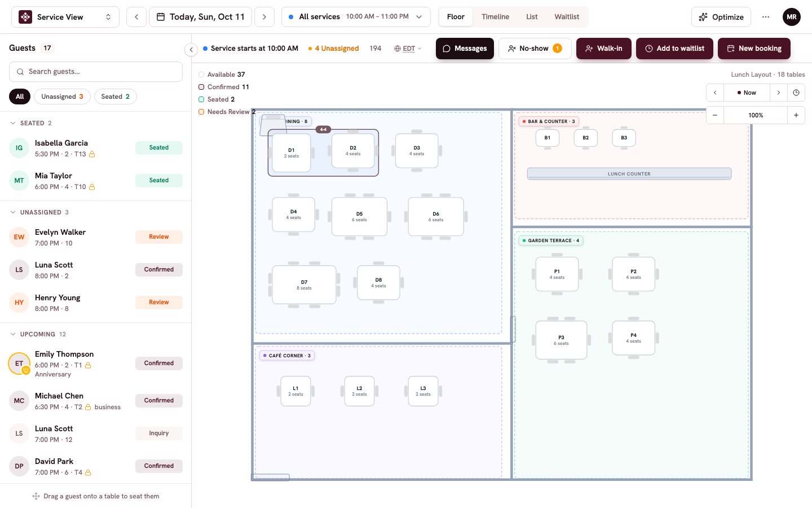Viewport: 812px width, 508px height.
Task: Click the Add to waitlist button
Action: pos(674,49)
